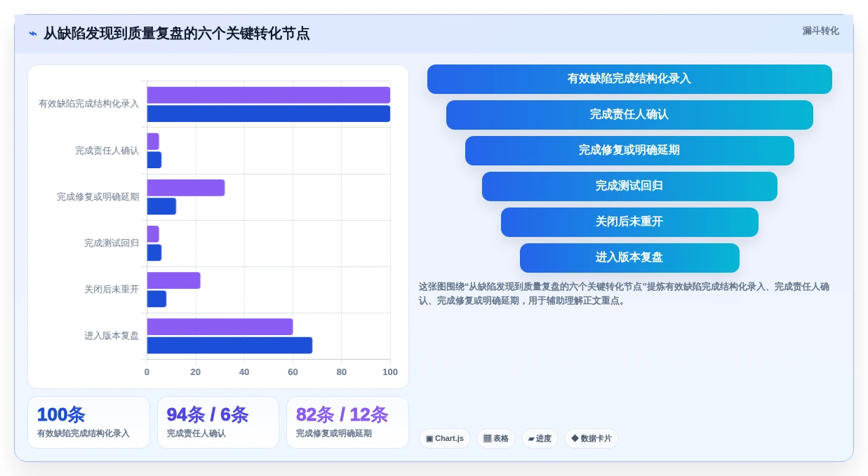Click the 82条 / 12条 data card value

342,414
